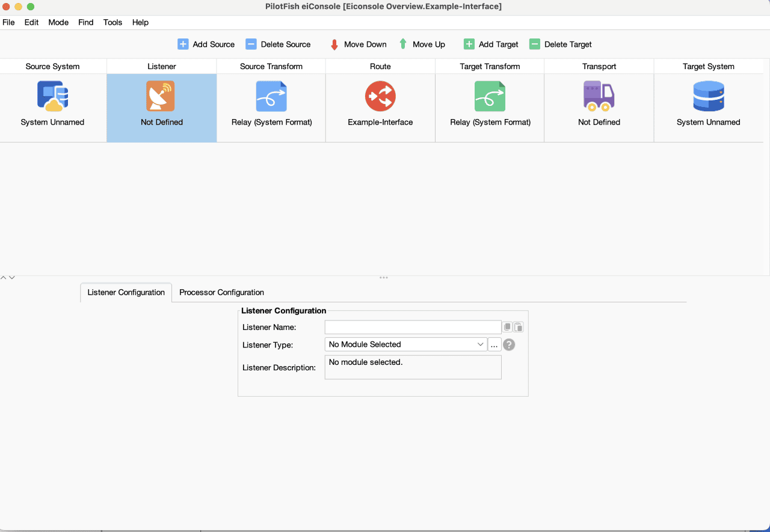Focus the Listener Name input field
The width and height of the screenshot is (770, 532).
click(413, 327)
